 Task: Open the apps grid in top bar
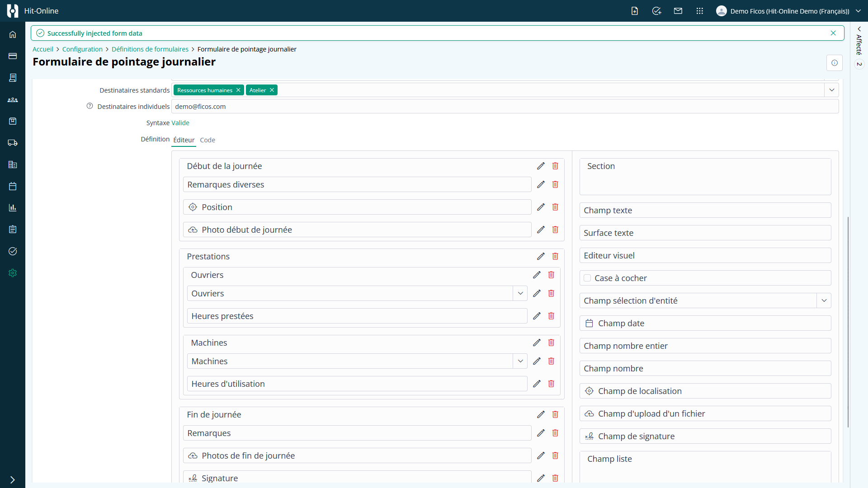coord(700,11)
